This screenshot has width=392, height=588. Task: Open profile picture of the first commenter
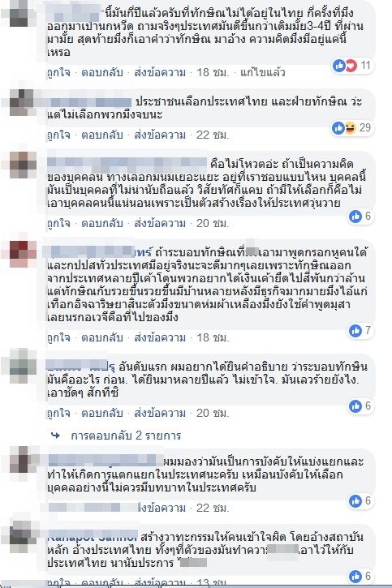[19, 15]
